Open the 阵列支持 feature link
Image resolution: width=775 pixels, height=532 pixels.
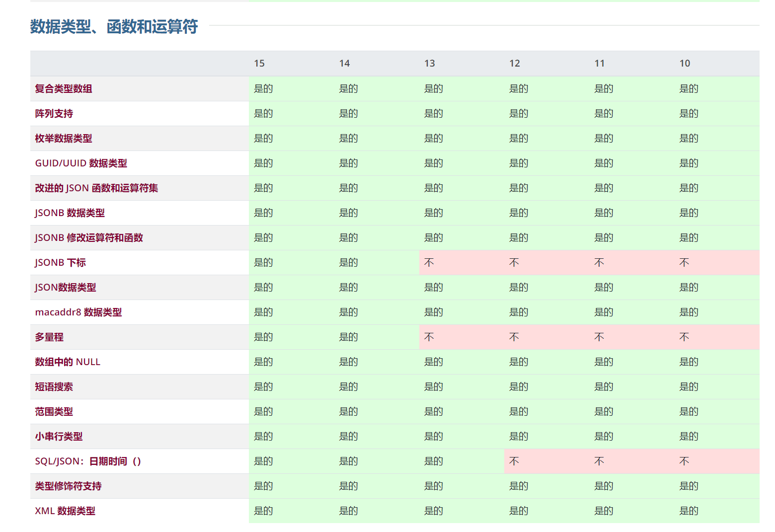point(54,114)
